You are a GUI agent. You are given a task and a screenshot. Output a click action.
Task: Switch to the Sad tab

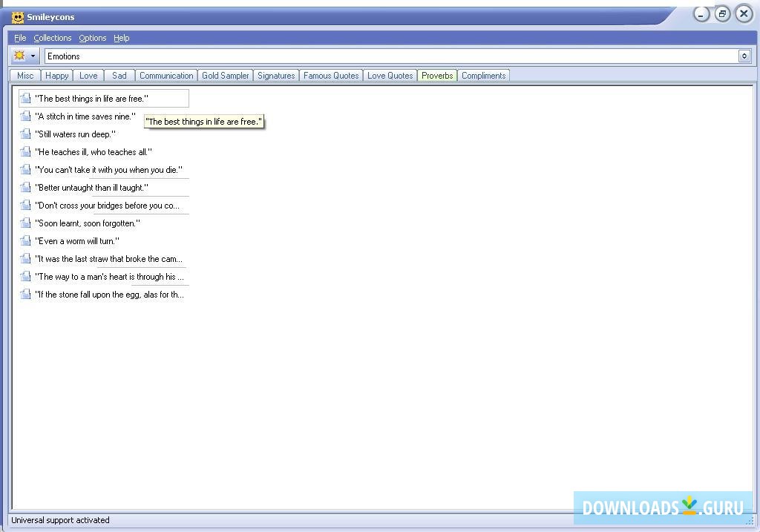click(x=119, y=76)
